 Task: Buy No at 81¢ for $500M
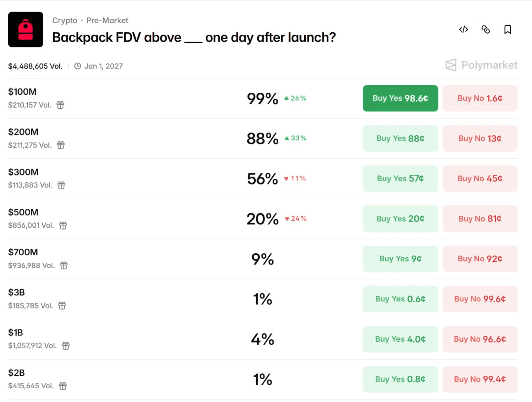(x=480, y=219)
